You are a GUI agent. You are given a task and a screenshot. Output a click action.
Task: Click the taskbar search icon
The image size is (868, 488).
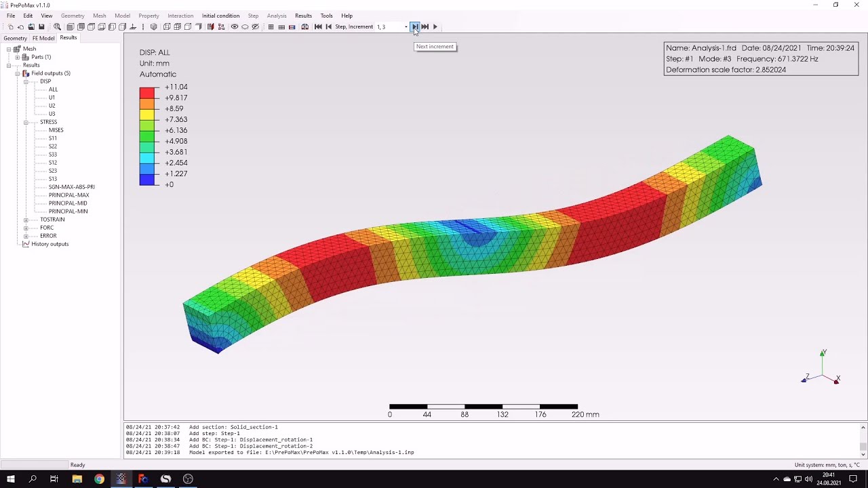click(x=33, y=479)
